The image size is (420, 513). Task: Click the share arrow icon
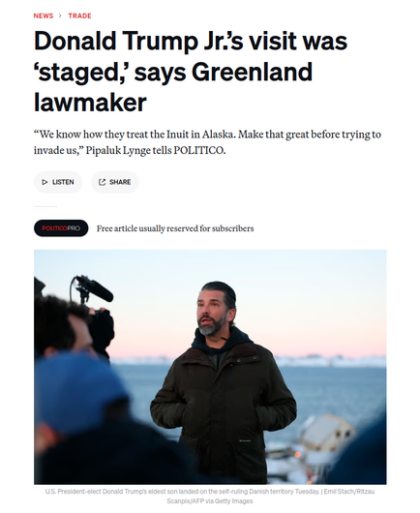(102, 182)
